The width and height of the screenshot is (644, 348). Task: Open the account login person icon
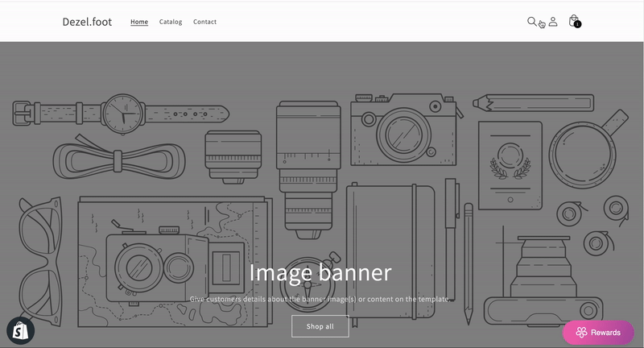click(x=553, y=22)
